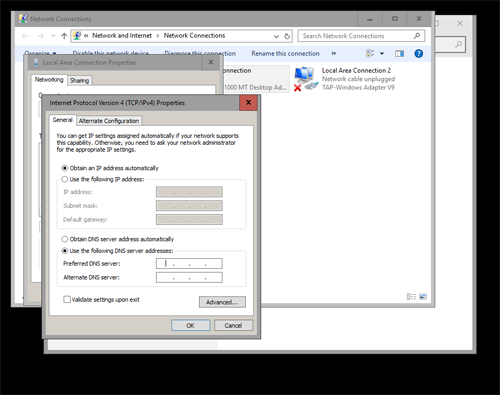Click the Up navigation arrow

(64, 36)
